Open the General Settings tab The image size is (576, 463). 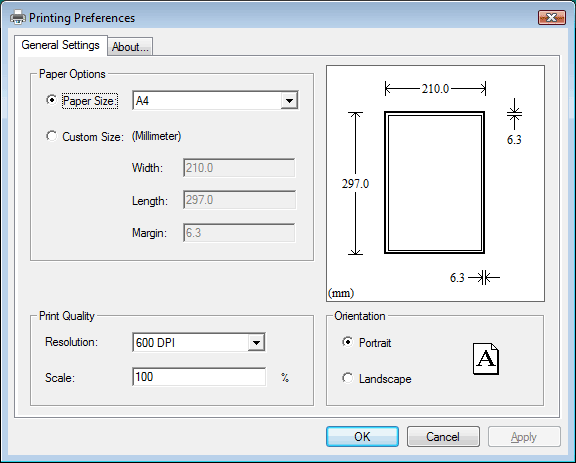tap(61, 45)
